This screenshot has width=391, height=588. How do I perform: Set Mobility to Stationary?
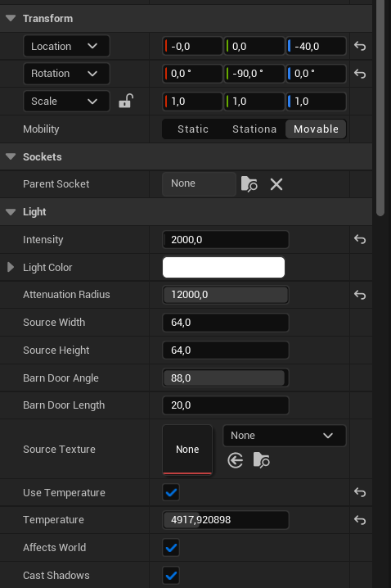point(254,129)
